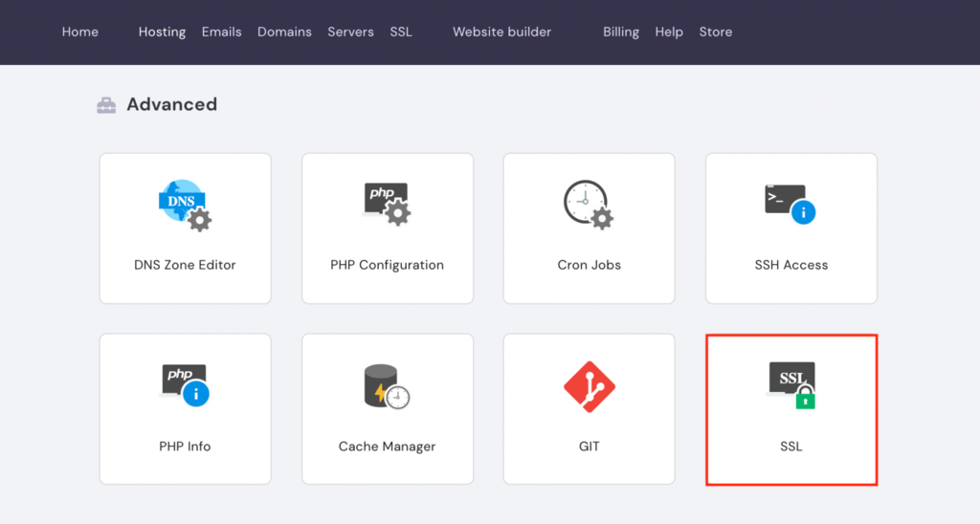Click the PHP Info label

click(185, 447)
